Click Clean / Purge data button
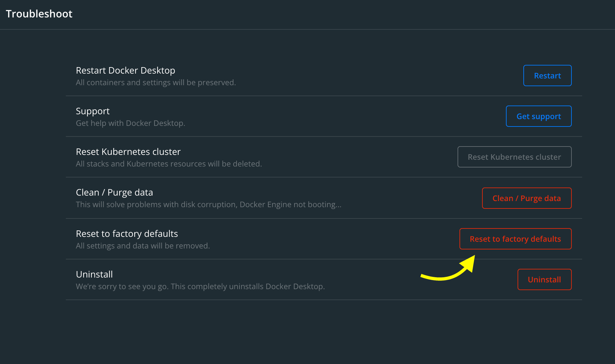 (x=527, y=198)
